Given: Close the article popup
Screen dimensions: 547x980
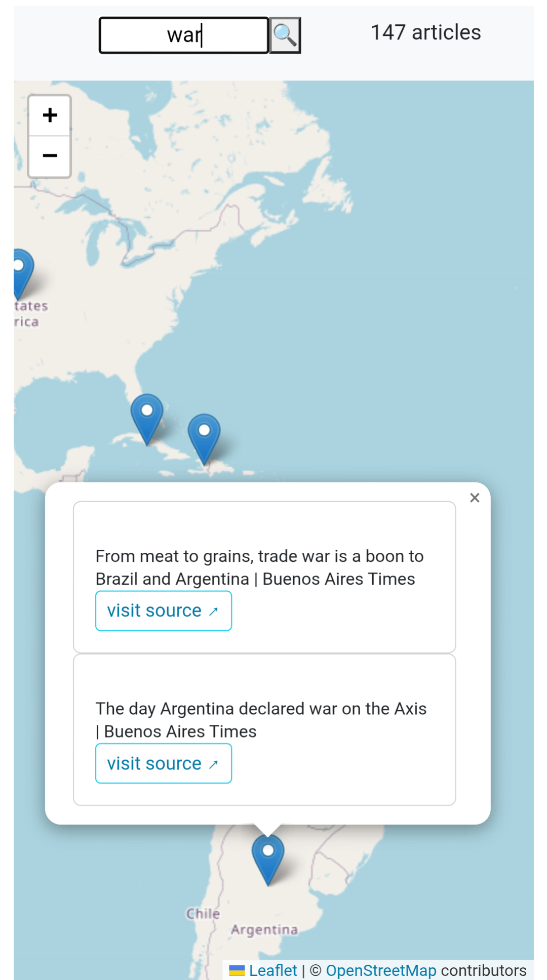Looking at the screenshot, I should [x=475, y=498].
